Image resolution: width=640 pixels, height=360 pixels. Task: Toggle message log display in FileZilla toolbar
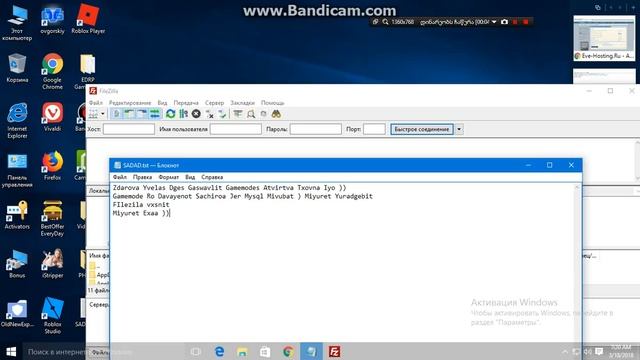coord(116,114)
